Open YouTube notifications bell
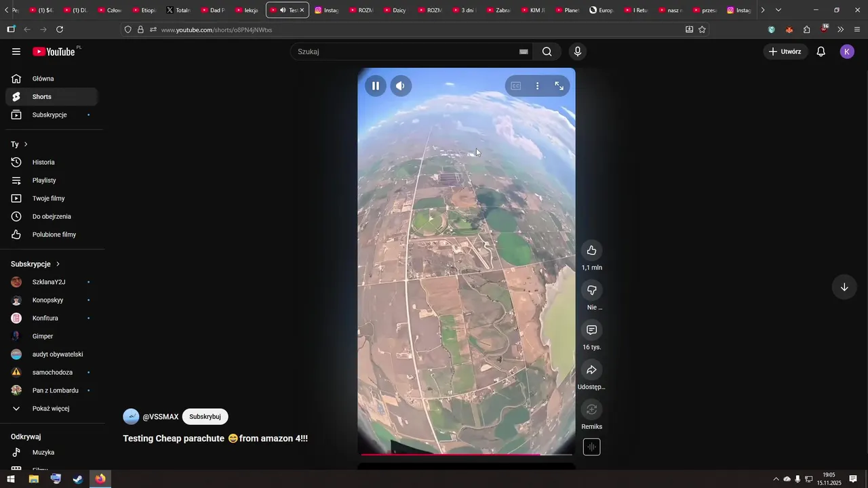Image resolution: width=868 pixels, height=488 pixels. (821, 52)
